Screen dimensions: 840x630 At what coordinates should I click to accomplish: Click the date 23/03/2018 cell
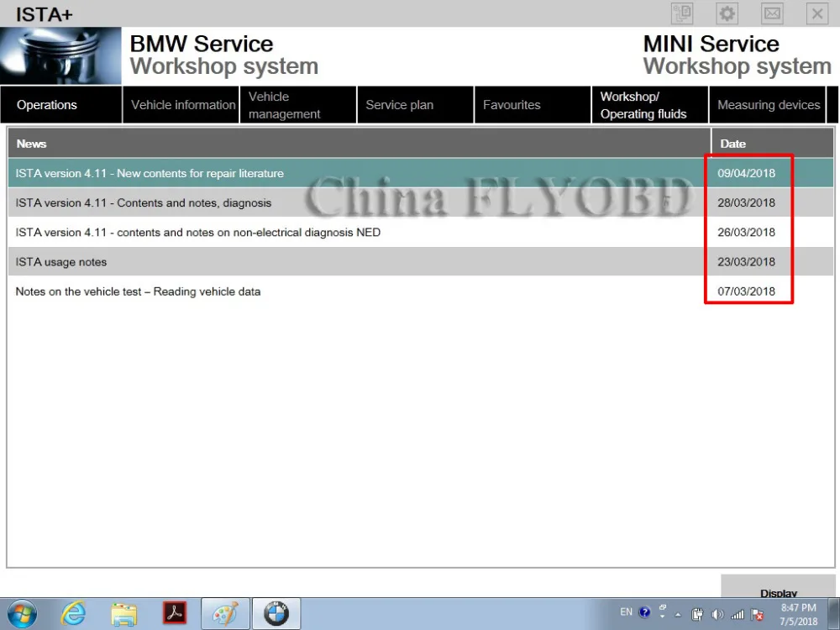coord(746,261)
